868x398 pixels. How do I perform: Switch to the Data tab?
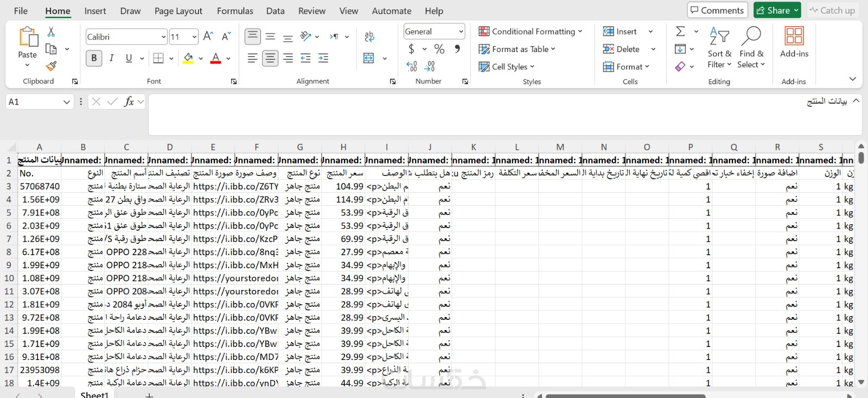[276, 11]
